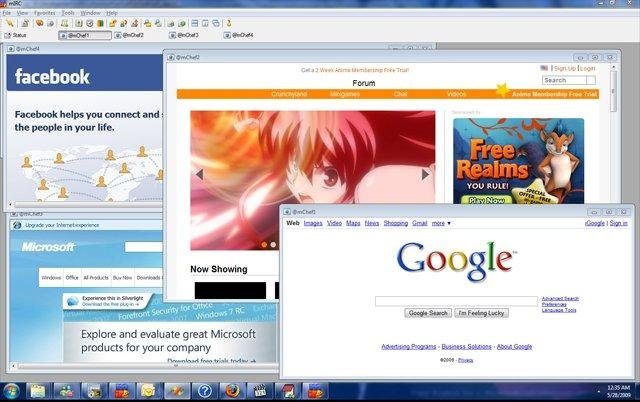Open the Colors toolbar icon
The width and height of the screenshot is (640, 402).
click(100, 23)
